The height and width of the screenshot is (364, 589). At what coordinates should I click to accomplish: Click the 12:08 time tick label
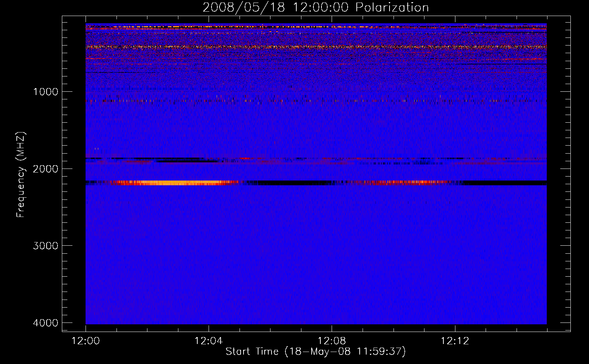[332, 341]
